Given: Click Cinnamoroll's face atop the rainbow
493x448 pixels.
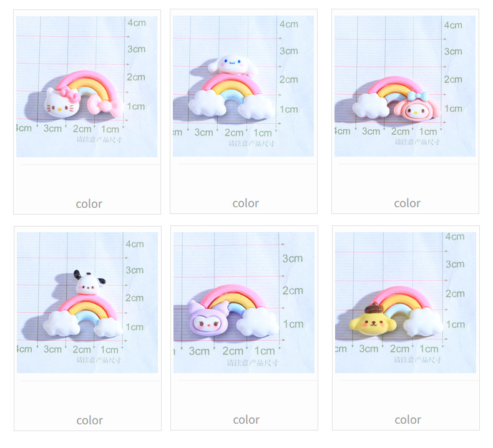Looking at the screenshot, I should pyautogui.click(x=232, y=64).
